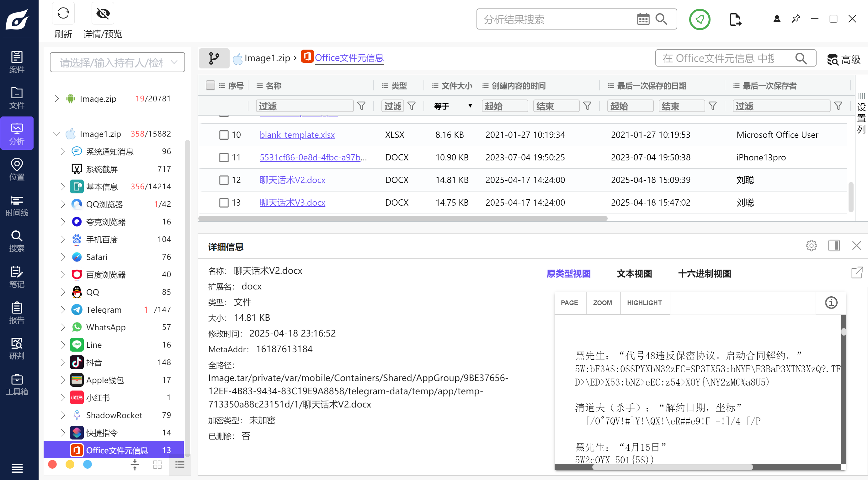The height and width of the screenshot is (480, 868).
Task: Open the 聊天话术V3.docx link
Action: tap(292, 203)
